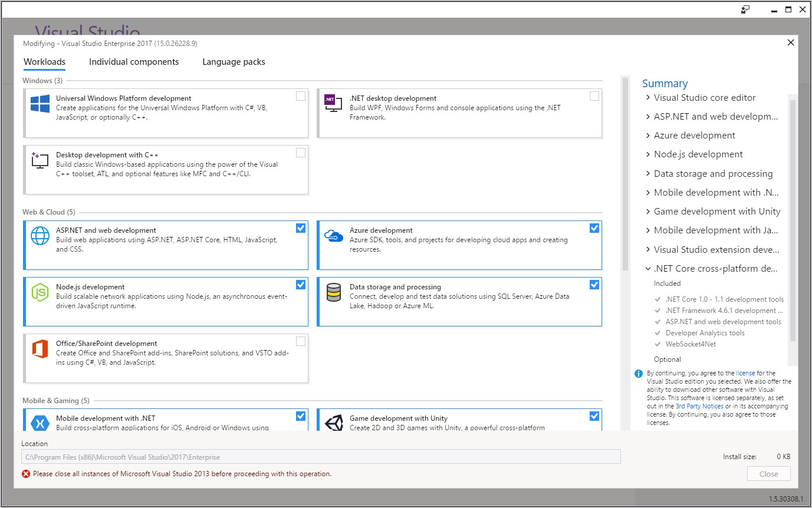Expand Visual Studio core editor in Summary
The width and height of the screenshot is (812, 508).
(648, 98)
